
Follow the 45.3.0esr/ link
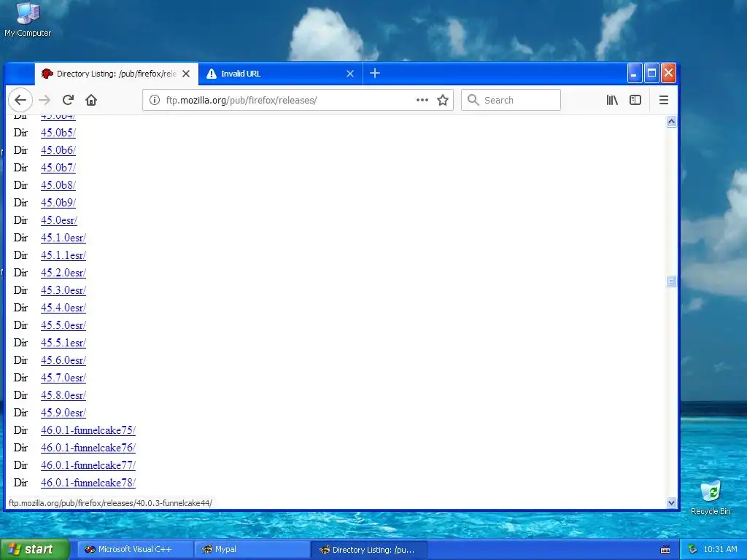click(x=63, y=290)
